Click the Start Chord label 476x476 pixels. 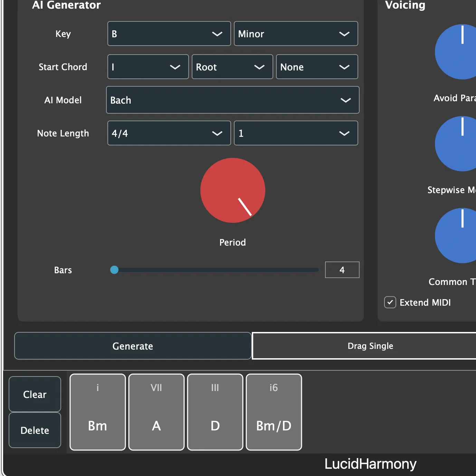point(63,67)
